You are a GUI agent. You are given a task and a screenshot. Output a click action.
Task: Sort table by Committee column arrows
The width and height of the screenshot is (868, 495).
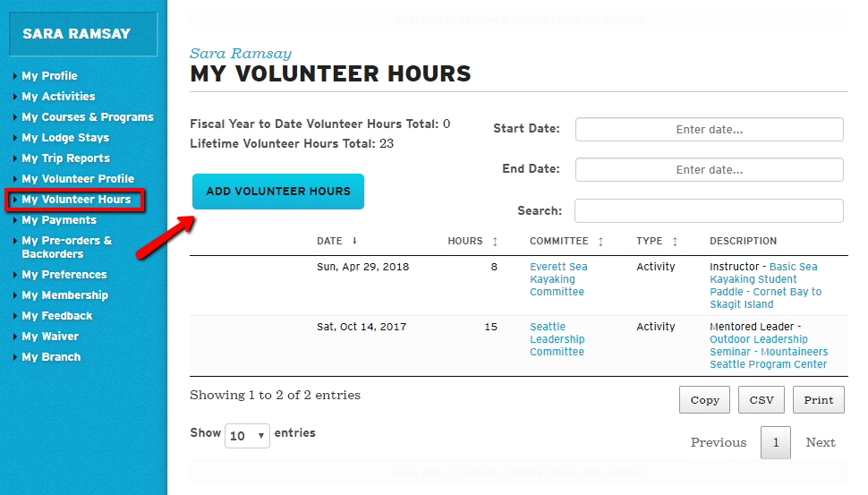[x=600, y=242]
